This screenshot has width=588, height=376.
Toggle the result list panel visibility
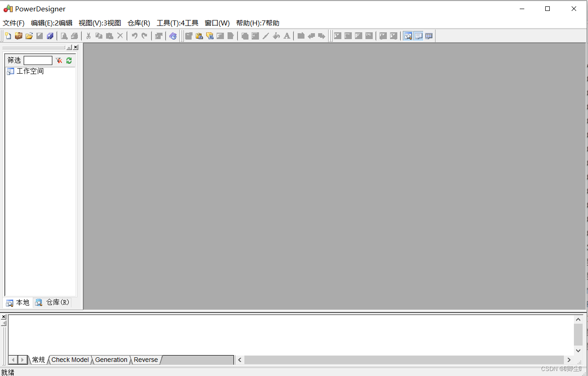(428, 35)
